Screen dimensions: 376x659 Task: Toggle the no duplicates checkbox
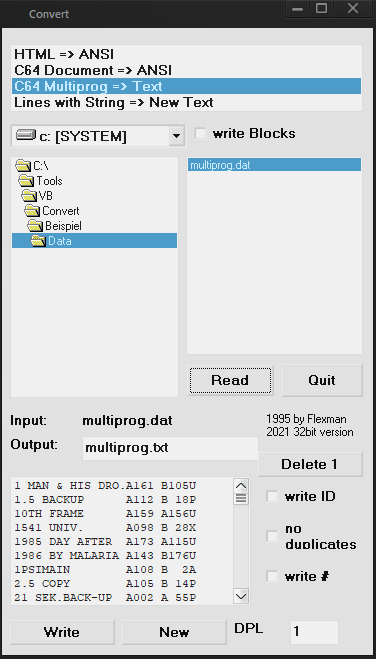pyautogui.click(x=272, y=536)
